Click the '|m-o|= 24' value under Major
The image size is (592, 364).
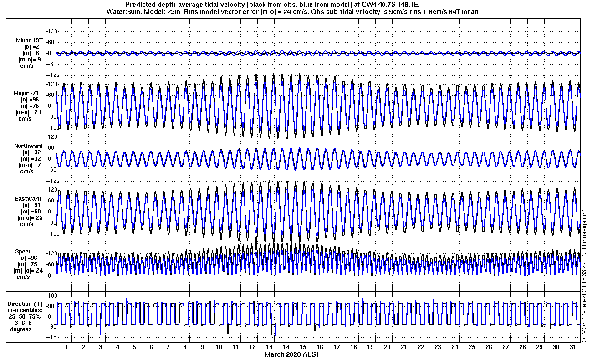coord(29,112)
